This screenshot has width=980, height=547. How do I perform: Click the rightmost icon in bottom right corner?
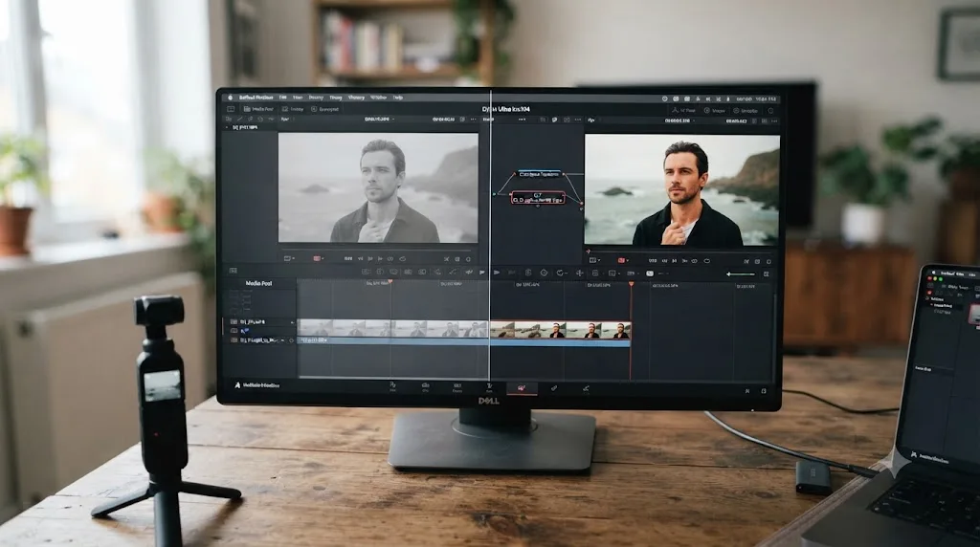[x=763, y=391]
